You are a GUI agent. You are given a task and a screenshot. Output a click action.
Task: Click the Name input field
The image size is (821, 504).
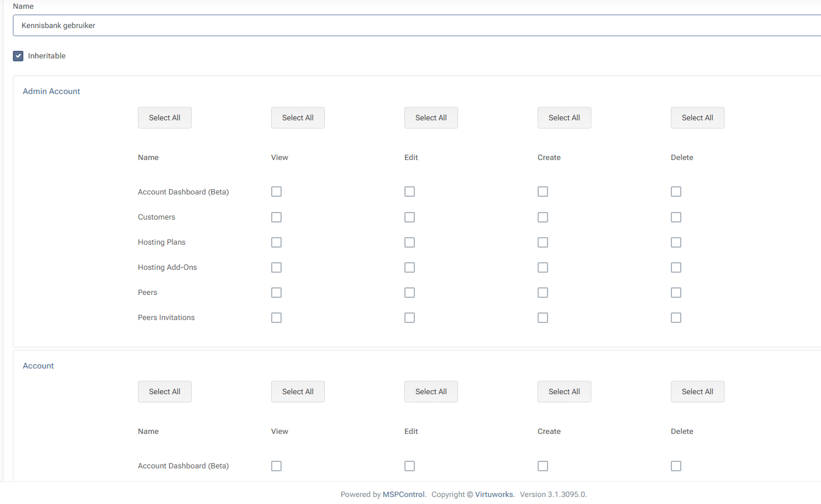click(417, 26)
